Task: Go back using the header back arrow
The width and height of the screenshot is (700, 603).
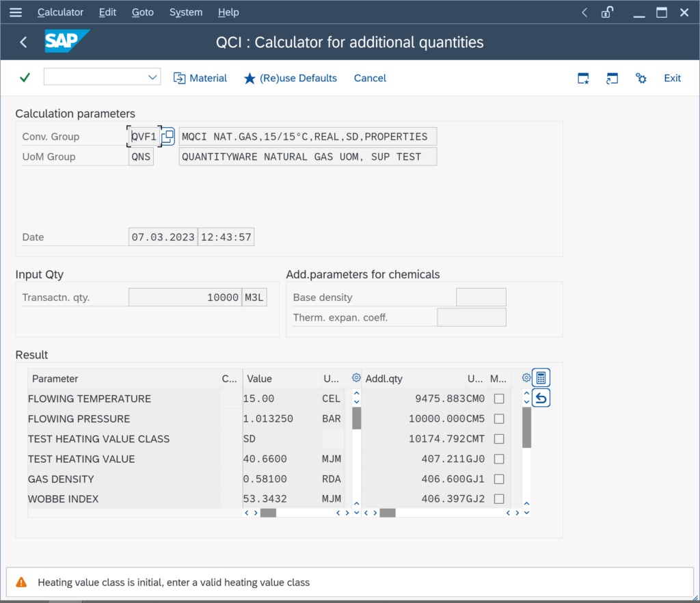Action: pyautogui.click(x=24, y=42)
